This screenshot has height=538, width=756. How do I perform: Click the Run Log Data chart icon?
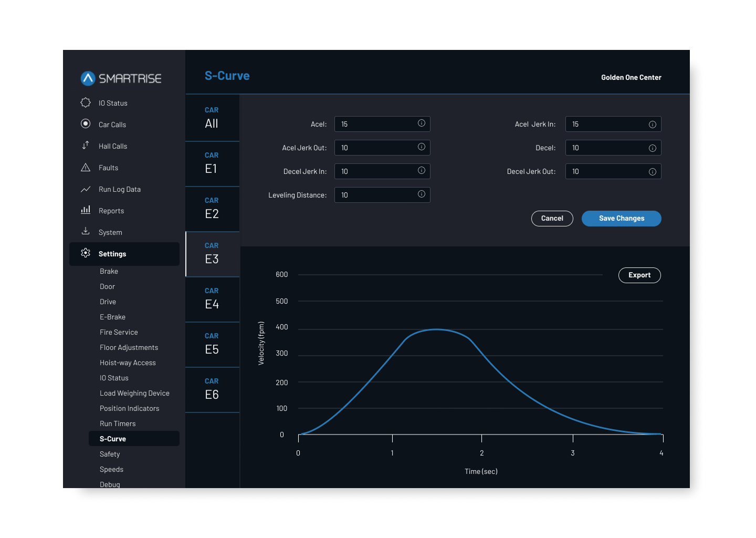pyautogui.click(x=86, y=189)
